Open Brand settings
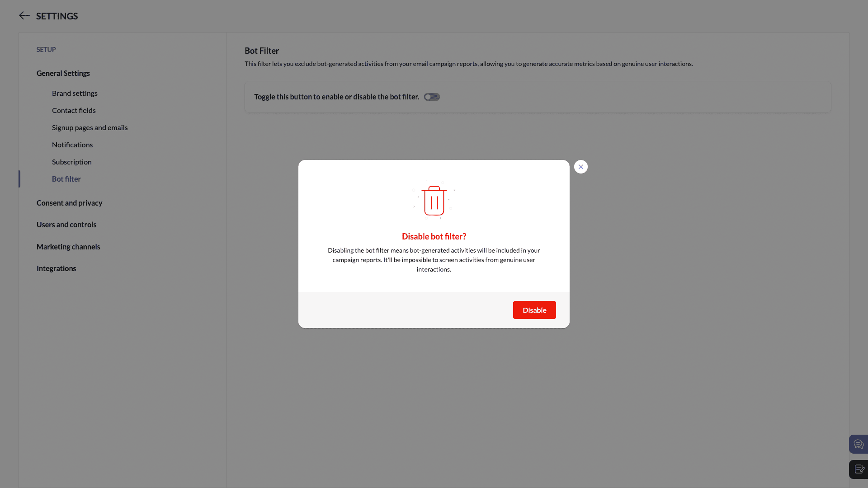Image resolution: width=868 pixels, height=488 pixels. (75, 93)
